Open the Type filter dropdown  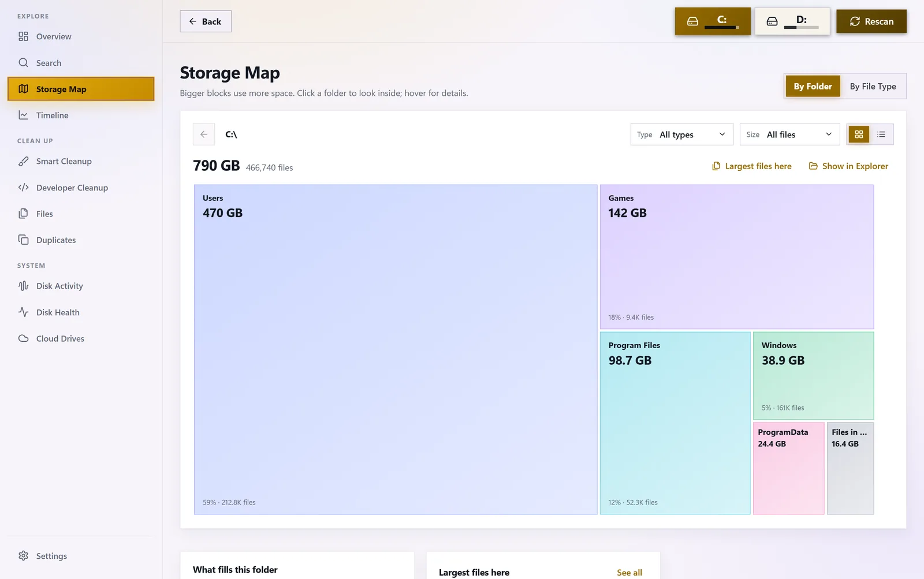681,135
